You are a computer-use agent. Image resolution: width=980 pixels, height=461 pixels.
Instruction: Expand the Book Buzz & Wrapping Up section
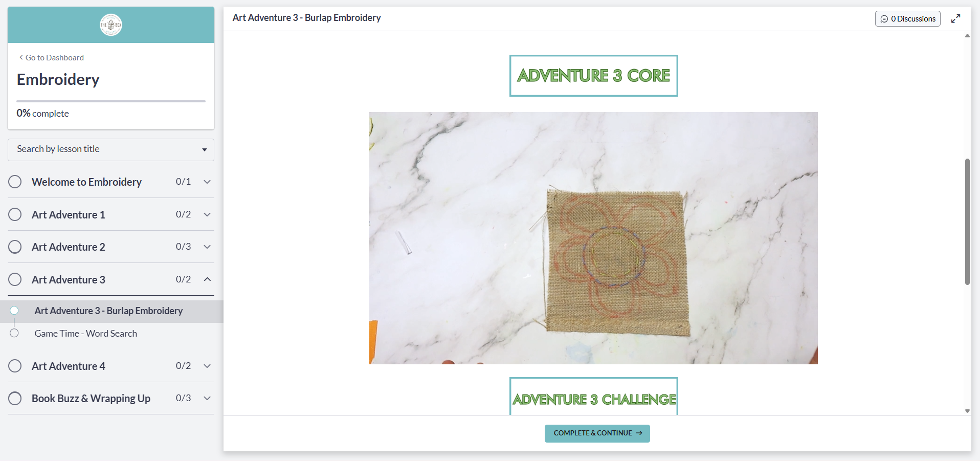207,399
